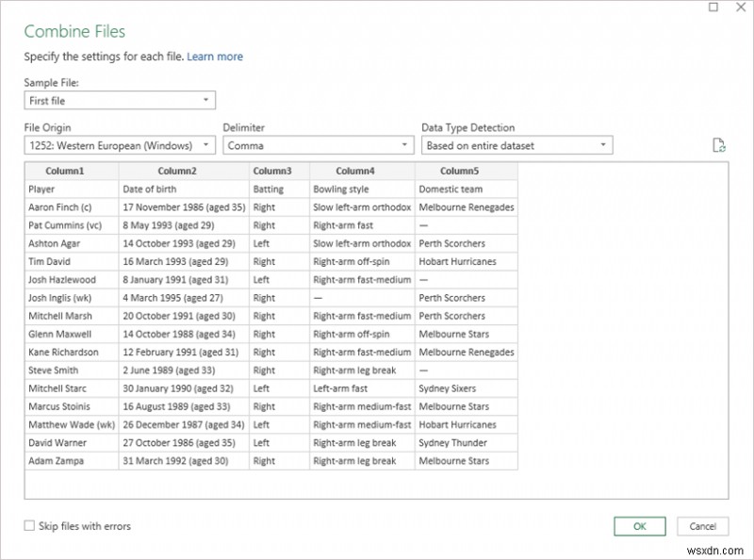Confirm settings with OK
This screenshot has height=560, width=754.
click(x=639, y=527)
